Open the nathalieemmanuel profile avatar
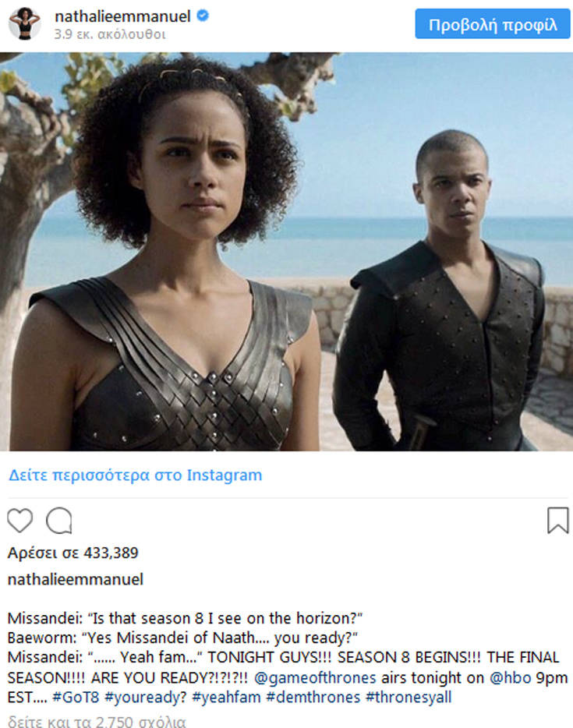This screenshot has height=728, width=573. (25, 23)
